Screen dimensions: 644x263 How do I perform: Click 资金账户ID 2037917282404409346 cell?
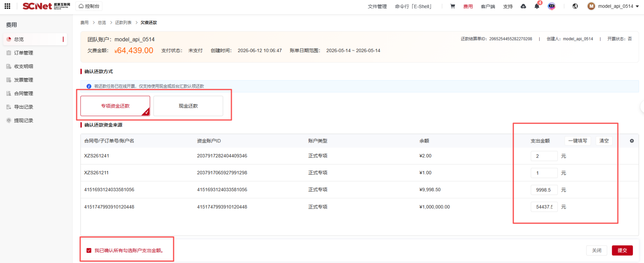222,156
